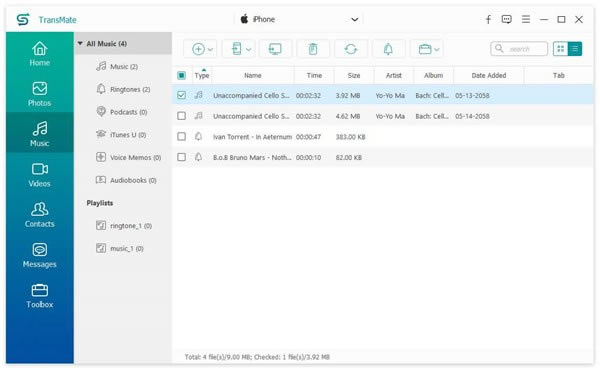Click the Refresh icon
Image resolution: width=600 pixels, height=370 pixels.
[351, 49]
